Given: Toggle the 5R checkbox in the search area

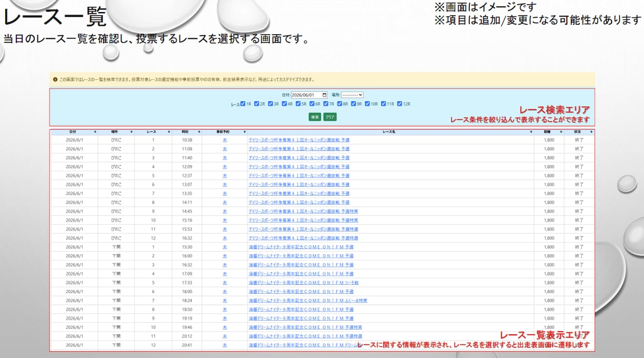Looking at the screenshot, I should [x=298, y=104].
